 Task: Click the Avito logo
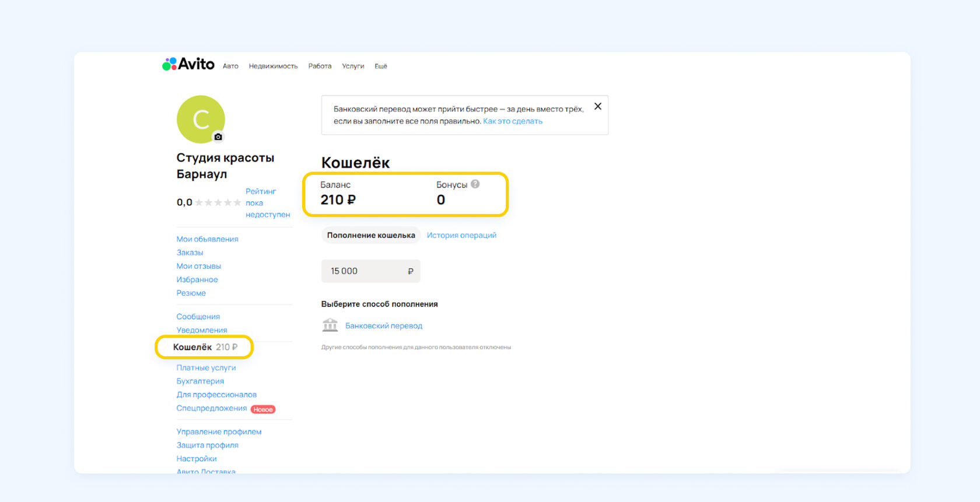(x=188, y=64)
